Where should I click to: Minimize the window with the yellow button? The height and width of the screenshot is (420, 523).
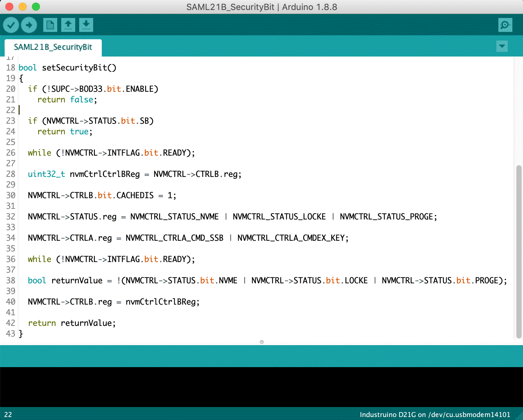coord(23,7)
